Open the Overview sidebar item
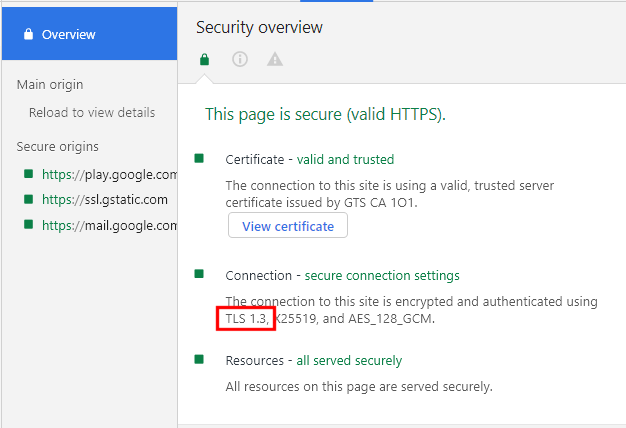The image size is (626, 428). tap(89, 34)
